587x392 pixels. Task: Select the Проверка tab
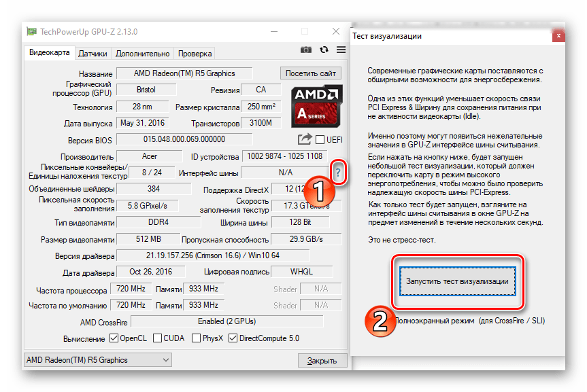pos(195,54)
